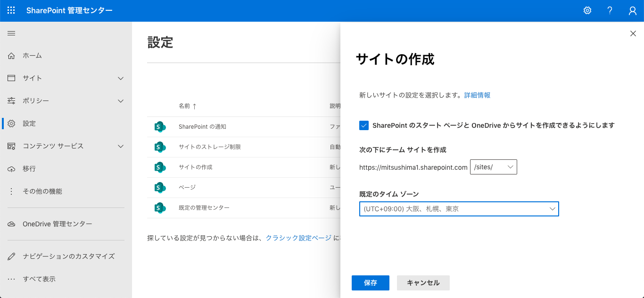Click the help question mark icon
The image size is (644, 298).
[x=610, y=11]
